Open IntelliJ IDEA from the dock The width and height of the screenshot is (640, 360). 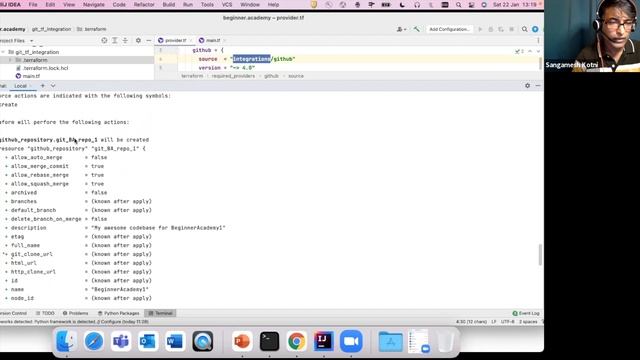pyautogui.click(x=324, y=341)
